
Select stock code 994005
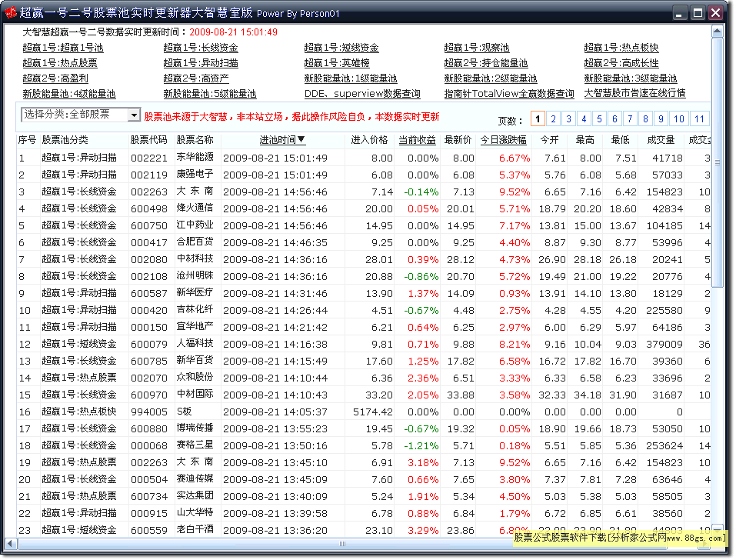coord(148,412)
